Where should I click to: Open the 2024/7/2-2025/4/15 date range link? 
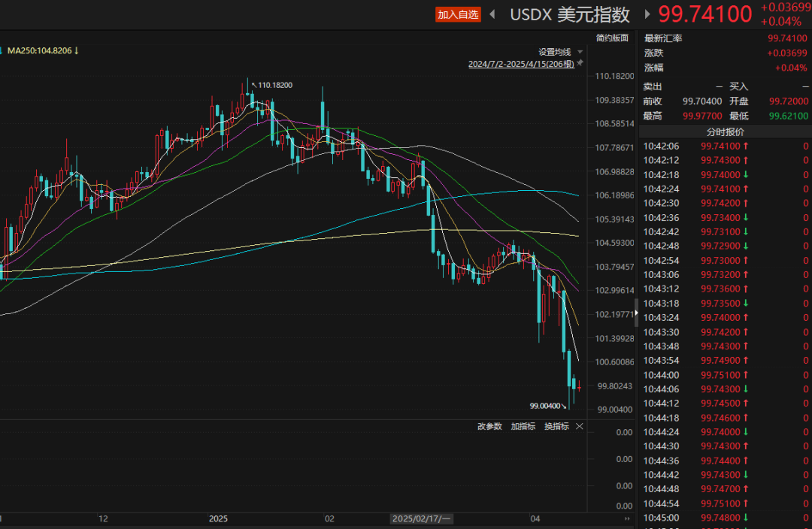click(x=521, y=65)
